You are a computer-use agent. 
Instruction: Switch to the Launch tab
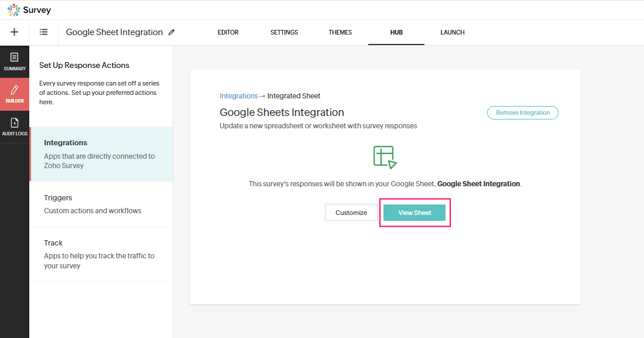pos(453,32)
